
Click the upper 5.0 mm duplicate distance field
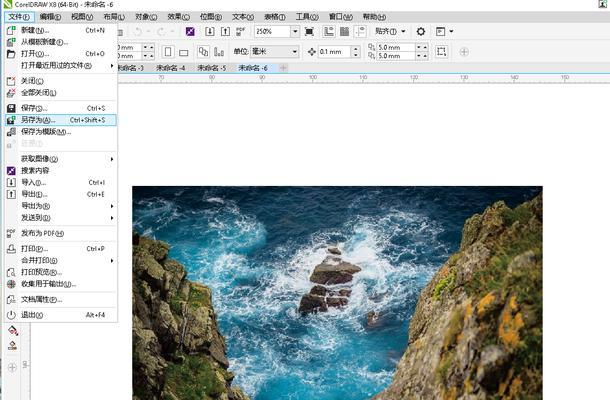coord(396,47)
